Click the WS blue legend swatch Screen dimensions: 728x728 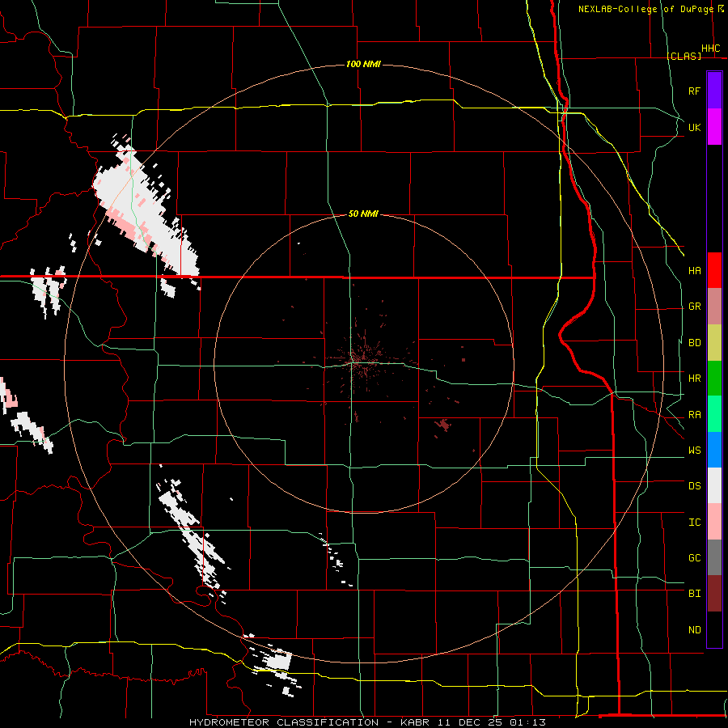click(714, 450)
